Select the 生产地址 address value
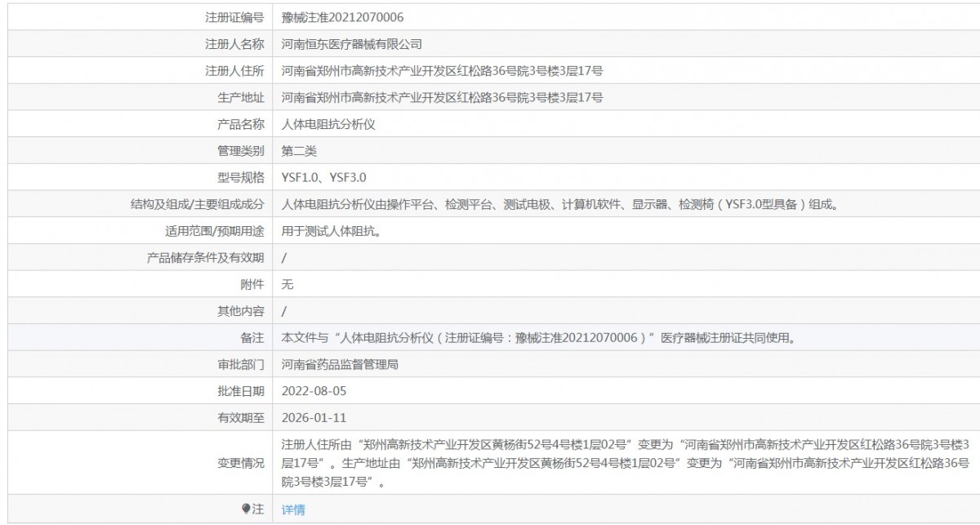The width and height of the screenshot is (980, 525). click(442, 97)
